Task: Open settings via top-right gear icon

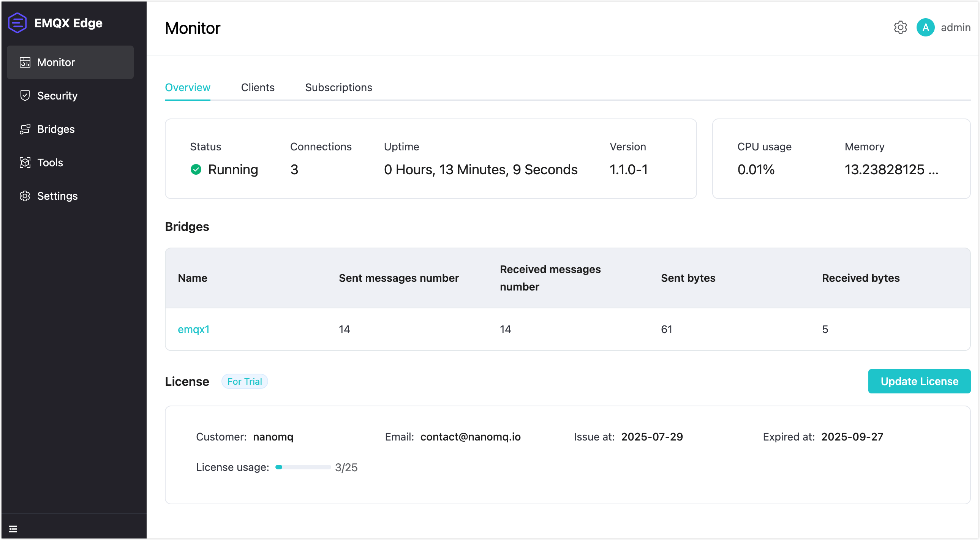Action: [x=900, y=27]
